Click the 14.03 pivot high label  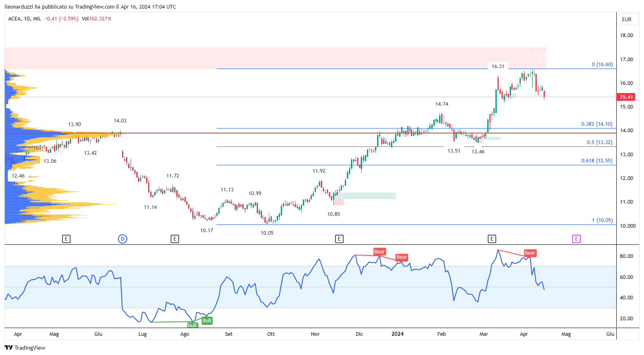(120, 121)
